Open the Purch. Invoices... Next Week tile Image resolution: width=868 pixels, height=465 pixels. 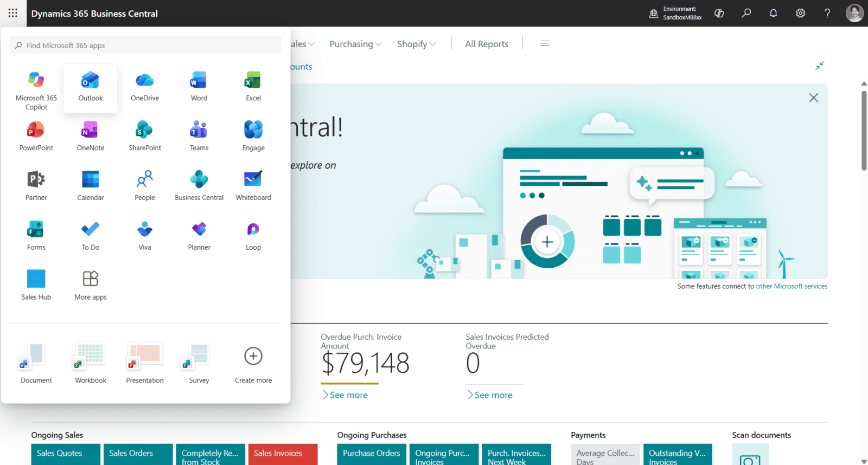(516, 454)
